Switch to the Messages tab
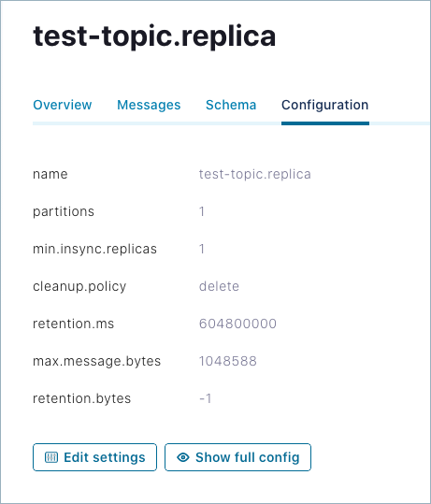This screenshot has width=431, height=504. click(149, 105)
